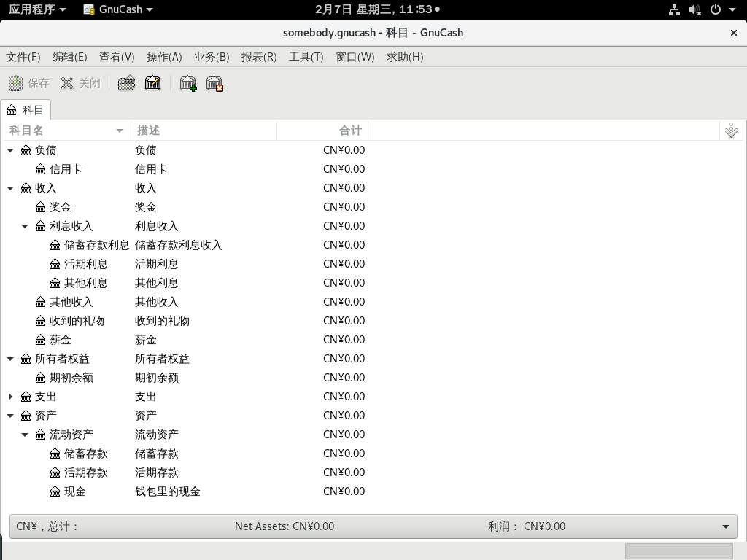The image size is (747, 560).
Task: Click the Open Account toolbar icon
Action: point(126,83)
